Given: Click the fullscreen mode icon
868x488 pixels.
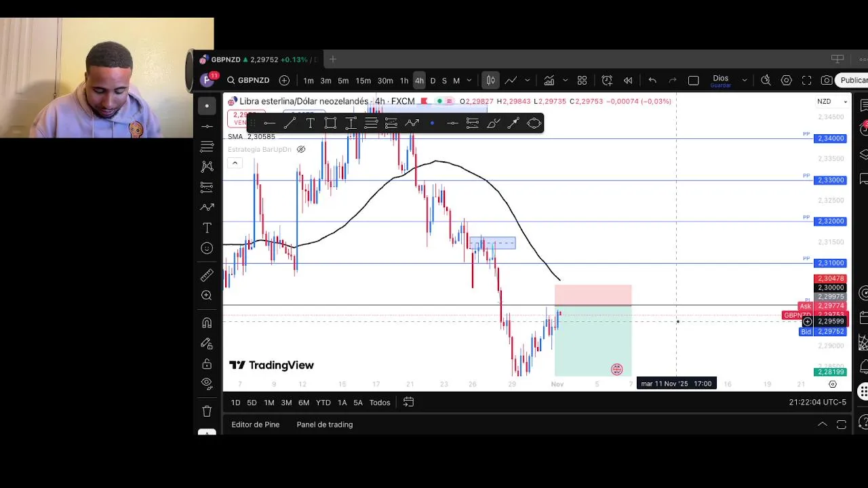Looking at the screenshot, I should pyautogui.click(x=806, y=80).
